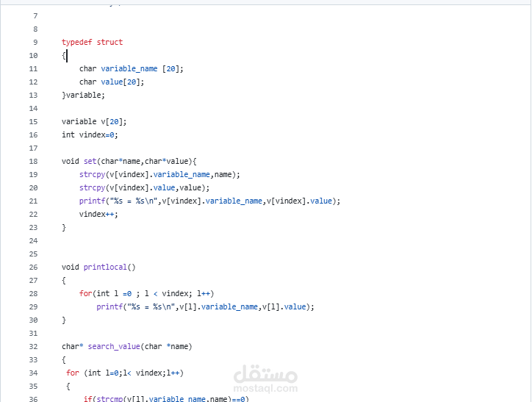Click strcpy line copying value
Screen dimensions: 532x402
[144, 188]
